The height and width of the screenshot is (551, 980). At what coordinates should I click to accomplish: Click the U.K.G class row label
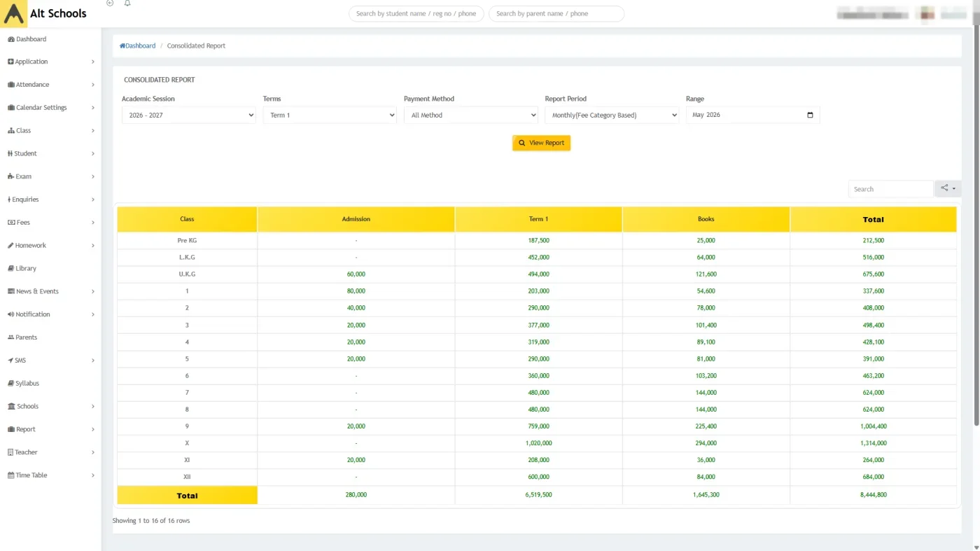[x=187, y=274]
